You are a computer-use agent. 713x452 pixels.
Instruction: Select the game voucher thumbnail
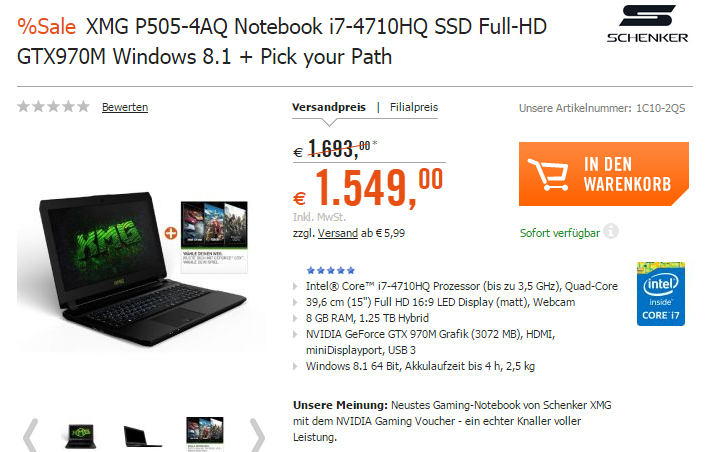pos(205,434)
